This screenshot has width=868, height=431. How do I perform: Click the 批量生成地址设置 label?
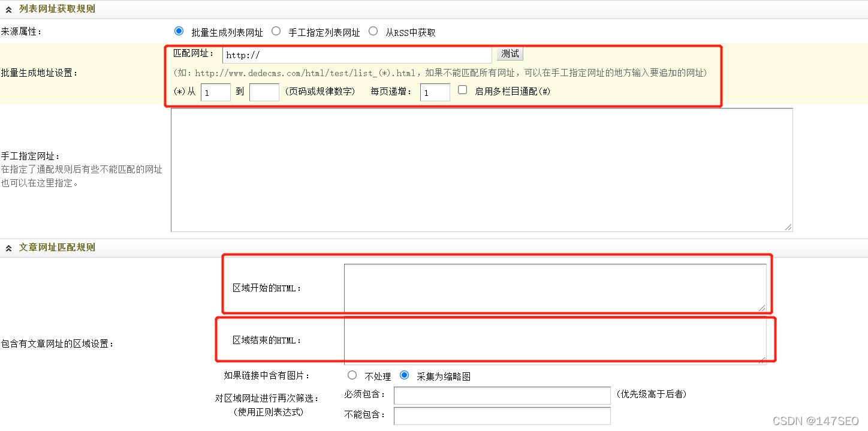(x=40, y=73)
